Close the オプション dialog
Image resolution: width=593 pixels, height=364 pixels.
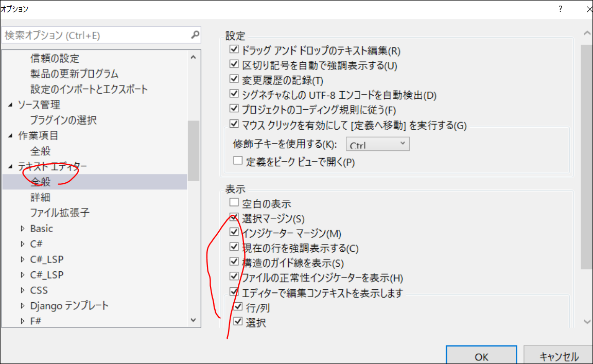point(589,9)
